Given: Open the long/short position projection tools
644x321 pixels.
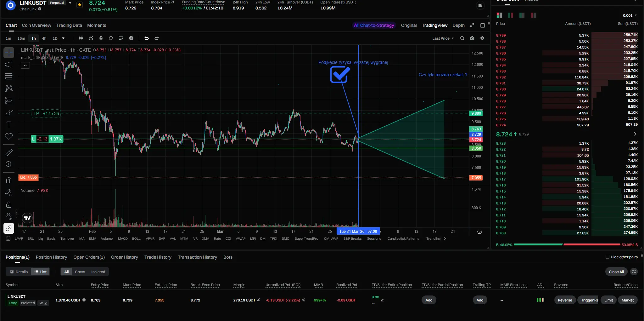Looking at the screenshot, I should tap(9, 101).
